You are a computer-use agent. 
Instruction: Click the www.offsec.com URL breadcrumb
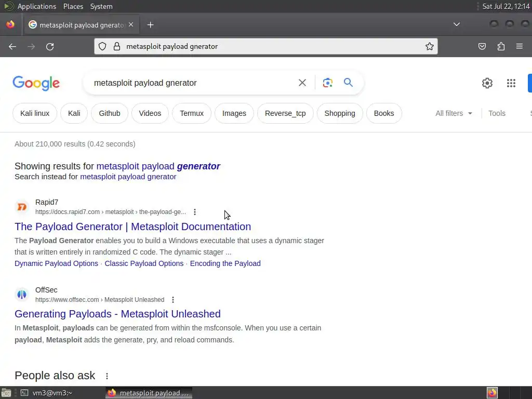point(100,300)
